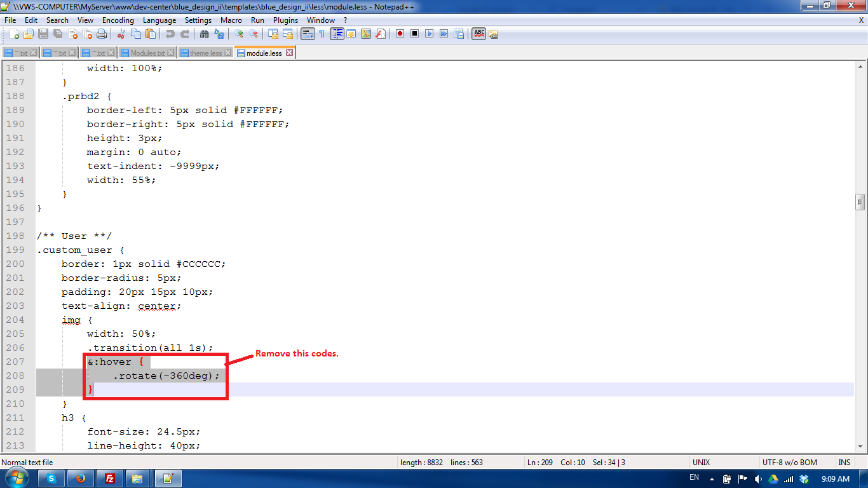Open the Encoding menu
Screen dimensions: 868x488
118,20
